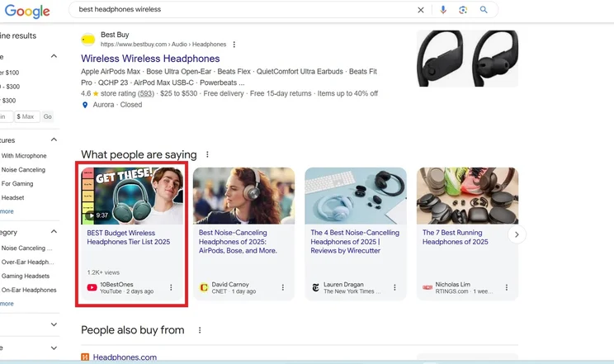View CNET woman with headphones thumbnail
The image size is (614, 364).
tap(243, 196)
